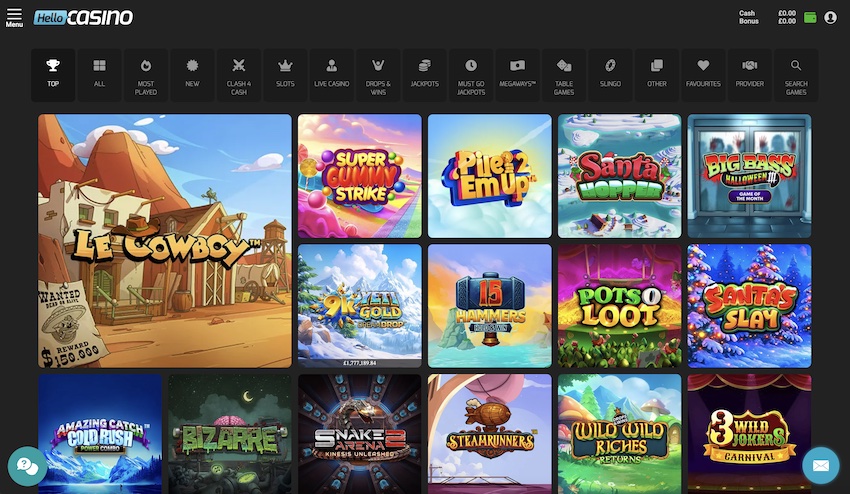Open the Jackpots coins category
The image size is (850, 494).
(x=424, y=75)
